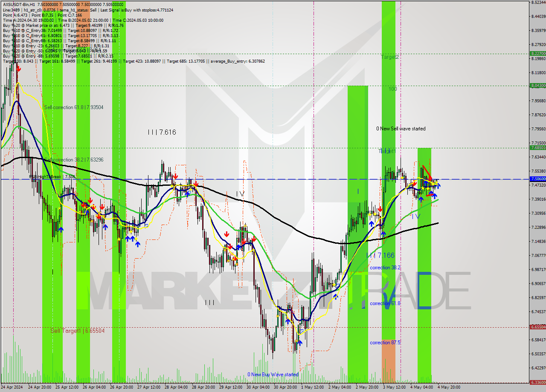Click '30 Apr 20:00' on the time axis

tap(285, 388)
